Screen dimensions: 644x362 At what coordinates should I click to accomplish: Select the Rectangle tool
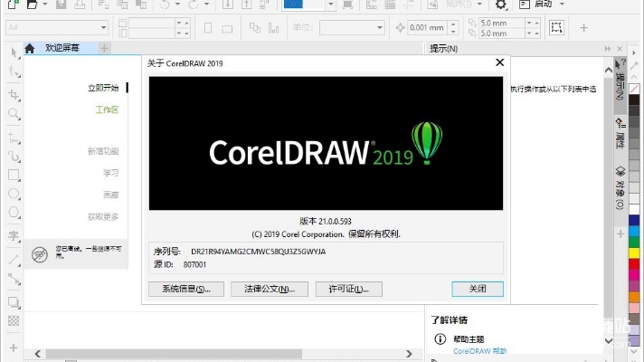[x=14, y=175]
